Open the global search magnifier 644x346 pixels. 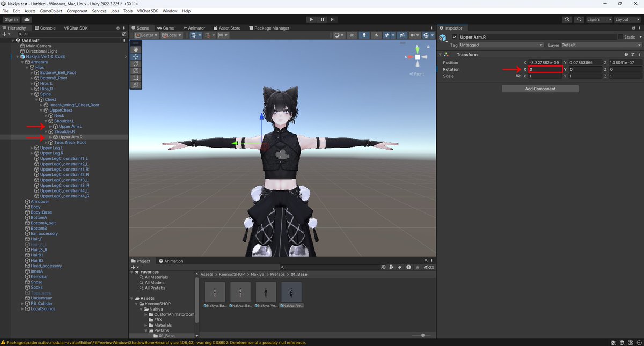578,19
